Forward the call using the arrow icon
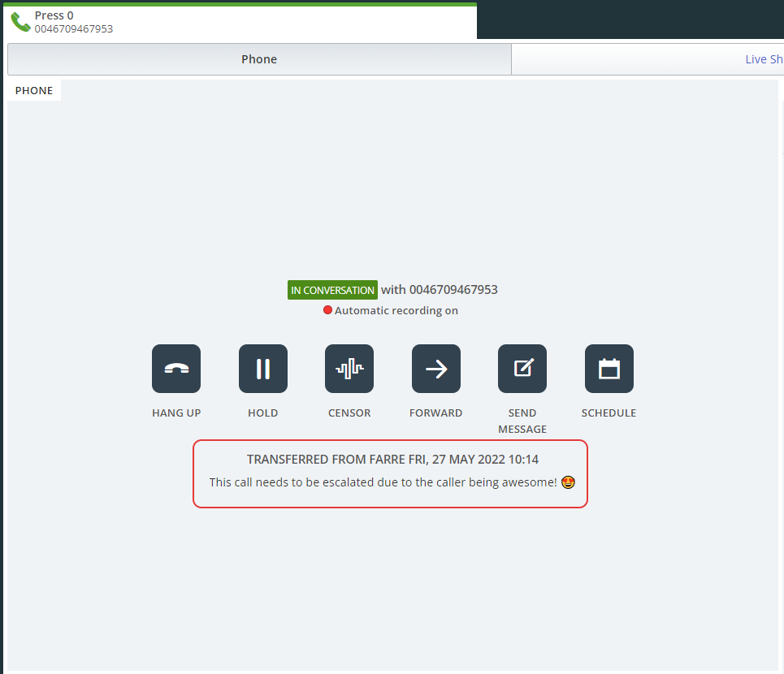This screenshot has width=784, height=674. [436, 369]
